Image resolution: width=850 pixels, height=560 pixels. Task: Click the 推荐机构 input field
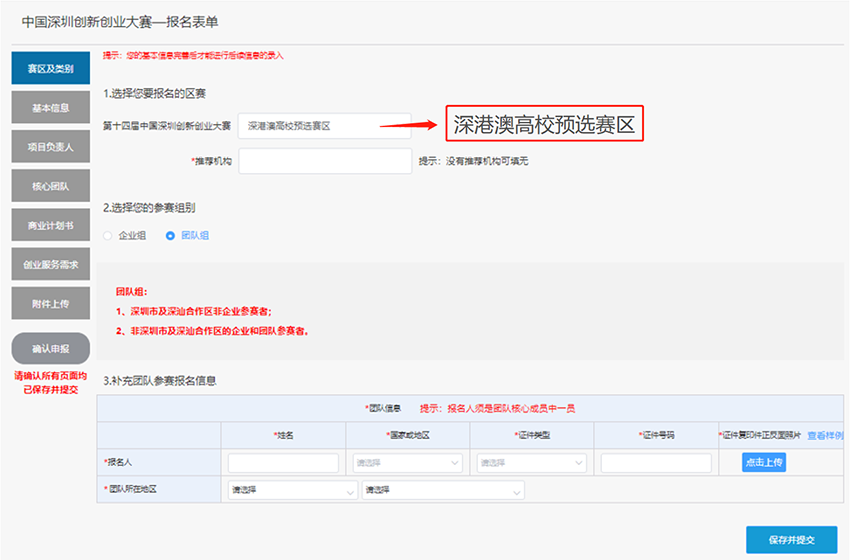[x=325, y=161]
